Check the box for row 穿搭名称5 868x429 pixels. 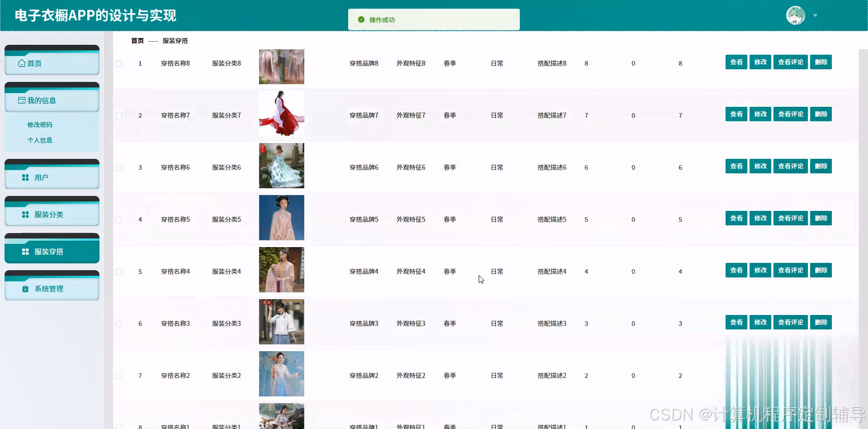click(119, 220)
